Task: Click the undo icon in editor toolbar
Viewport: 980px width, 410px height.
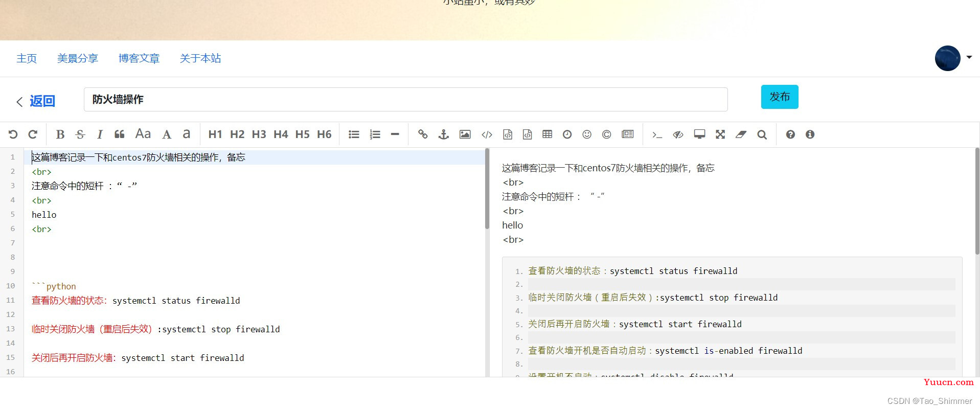Action: pyautogui.click(x=13, y=134)
